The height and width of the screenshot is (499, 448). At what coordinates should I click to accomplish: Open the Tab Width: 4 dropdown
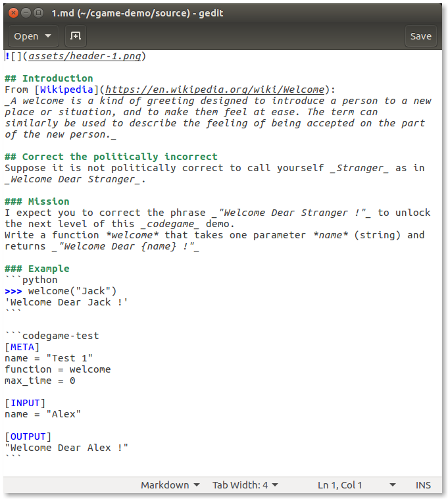245,485
